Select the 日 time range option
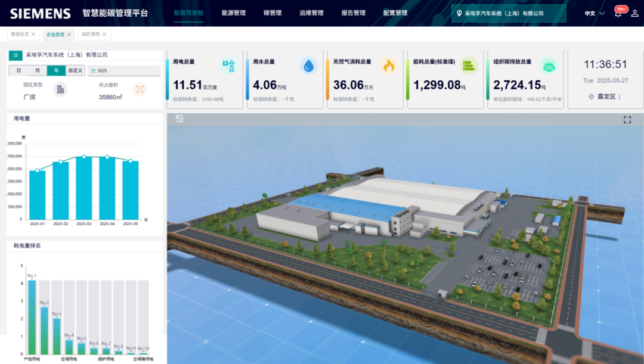Image resolution: width=644 pixels, height=364 pixels. click(18, 70)
